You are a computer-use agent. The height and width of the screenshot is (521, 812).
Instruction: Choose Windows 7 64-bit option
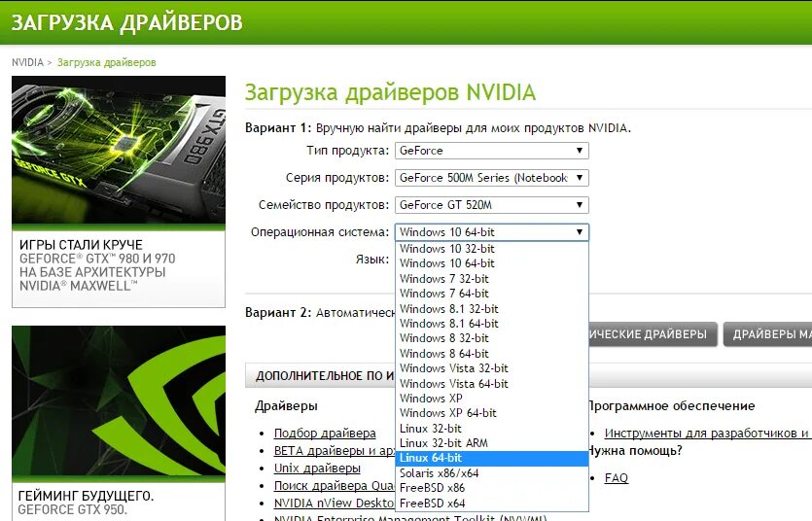pos(491,294)
